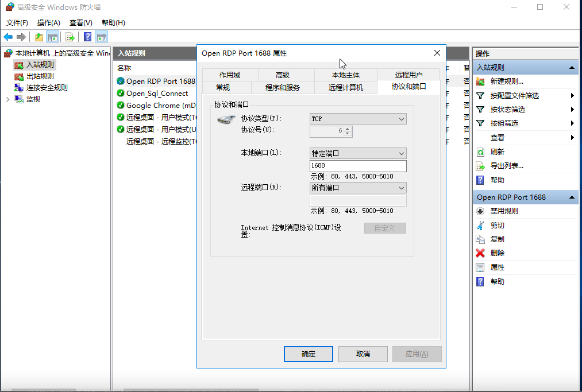Viewport: 582px width, 392px height.
Task: Open the 本地端口 特定端口 dropdown
Action: click(358, 153)
